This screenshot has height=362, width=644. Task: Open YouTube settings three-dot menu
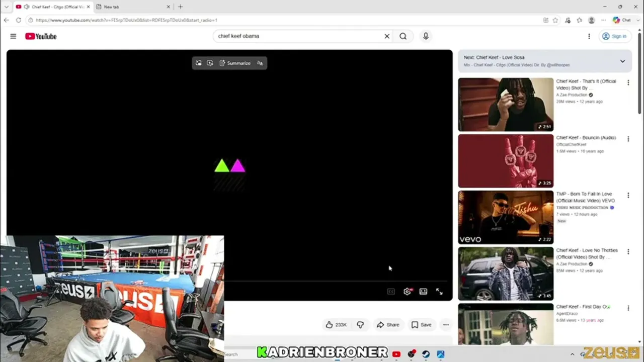[589, 36]
